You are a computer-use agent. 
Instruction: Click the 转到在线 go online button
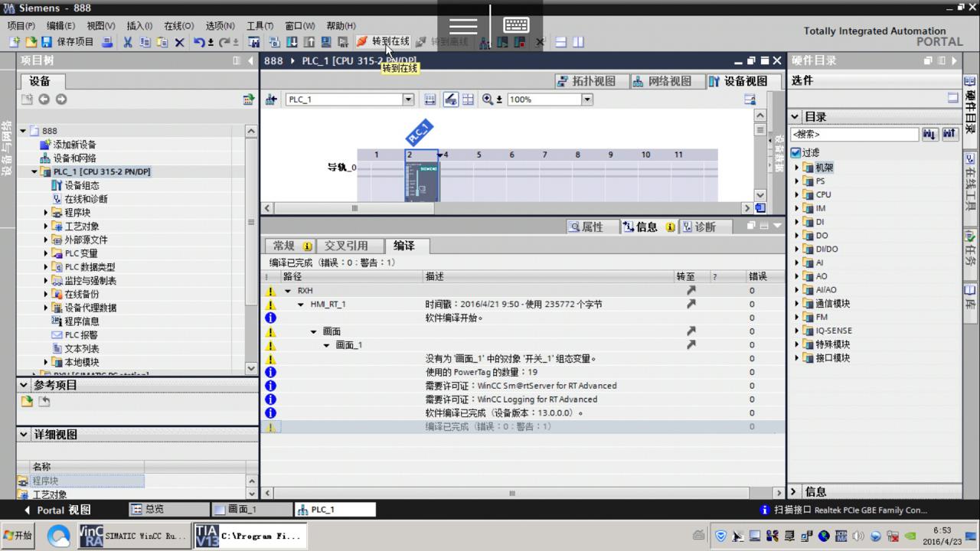coord(384,42)
